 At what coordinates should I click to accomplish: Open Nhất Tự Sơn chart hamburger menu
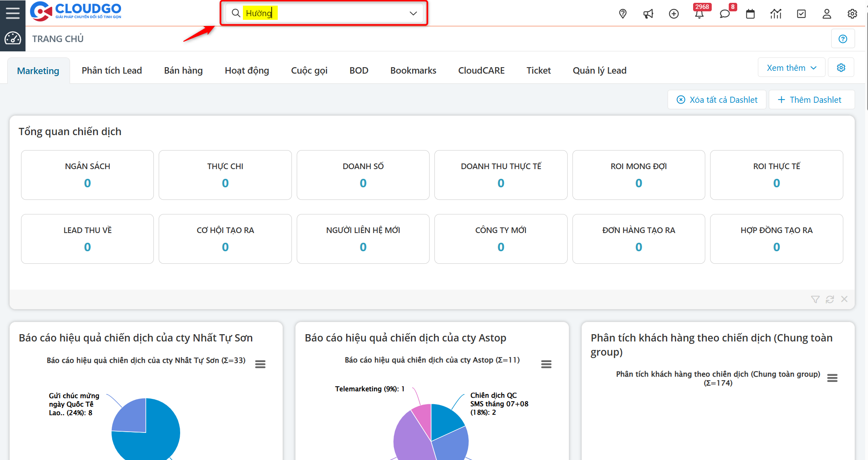(x=260, y=364)
